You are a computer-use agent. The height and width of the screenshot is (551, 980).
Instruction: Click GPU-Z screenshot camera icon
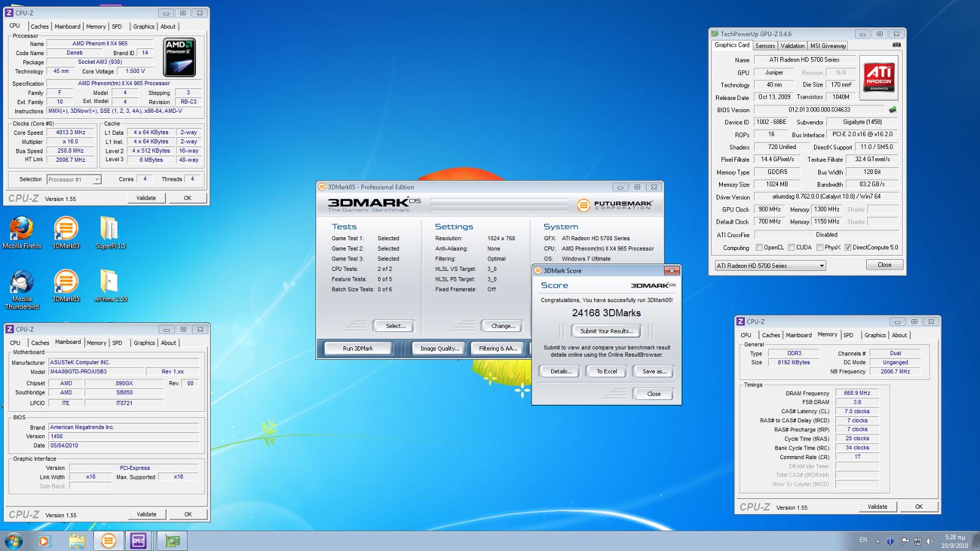coord(896,45)
